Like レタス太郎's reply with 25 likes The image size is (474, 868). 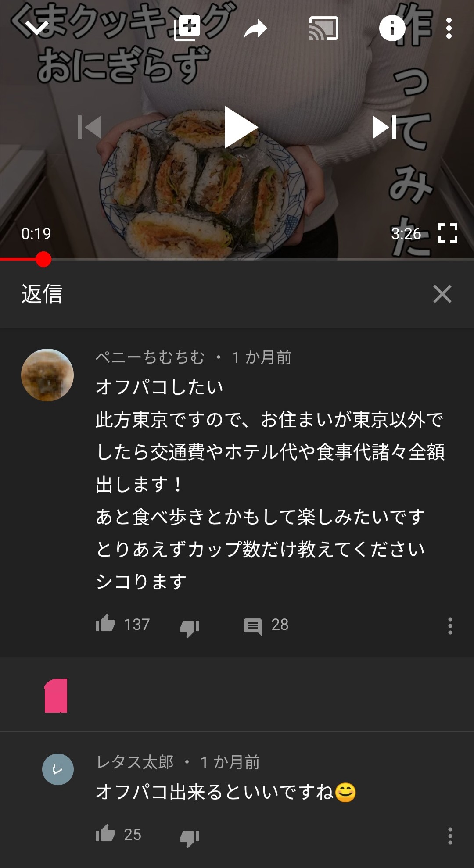pyautogui.click(x=105, y=833)
